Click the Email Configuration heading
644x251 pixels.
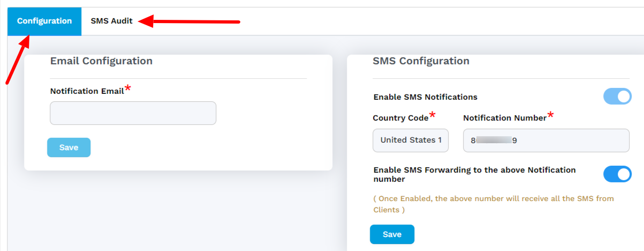(101, 61)
